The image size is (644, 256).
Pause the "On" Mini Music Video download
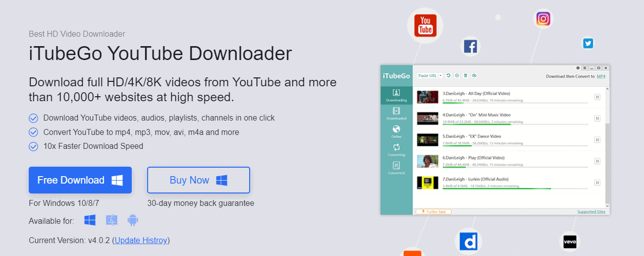coord(597,119)
